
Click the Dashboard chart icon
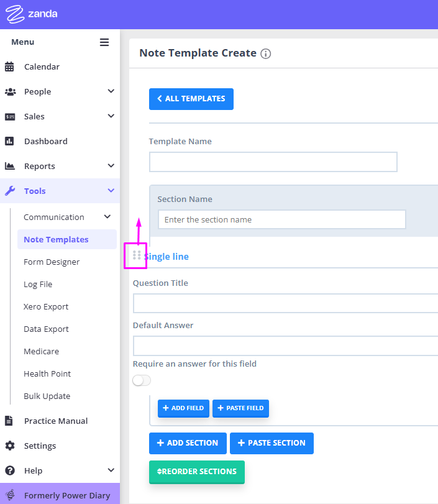[x=10, y=142]
